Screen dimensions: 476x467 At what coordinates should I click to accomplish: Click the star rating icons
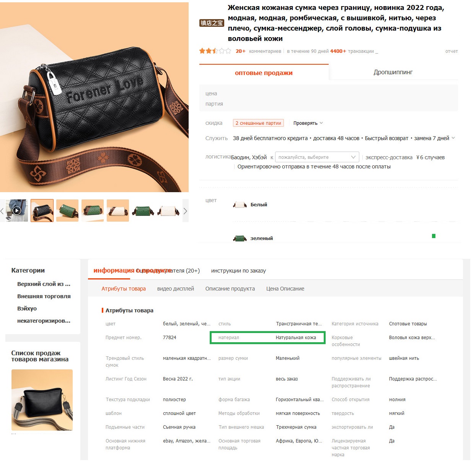215,51
